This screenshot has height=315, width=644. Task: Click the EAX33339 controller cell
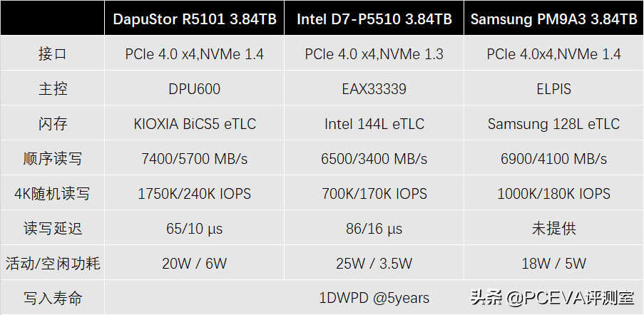(374, 88)
